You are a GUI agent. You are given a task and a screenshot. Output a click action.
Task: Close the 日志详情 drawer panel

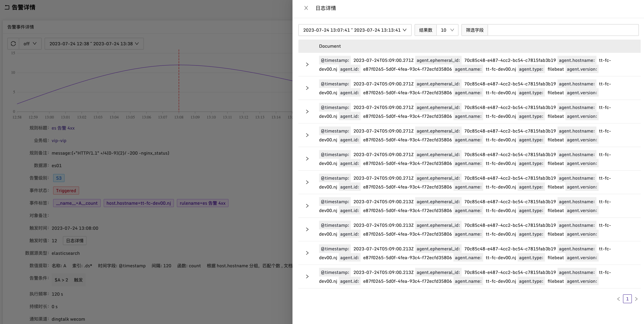[306, 8]
